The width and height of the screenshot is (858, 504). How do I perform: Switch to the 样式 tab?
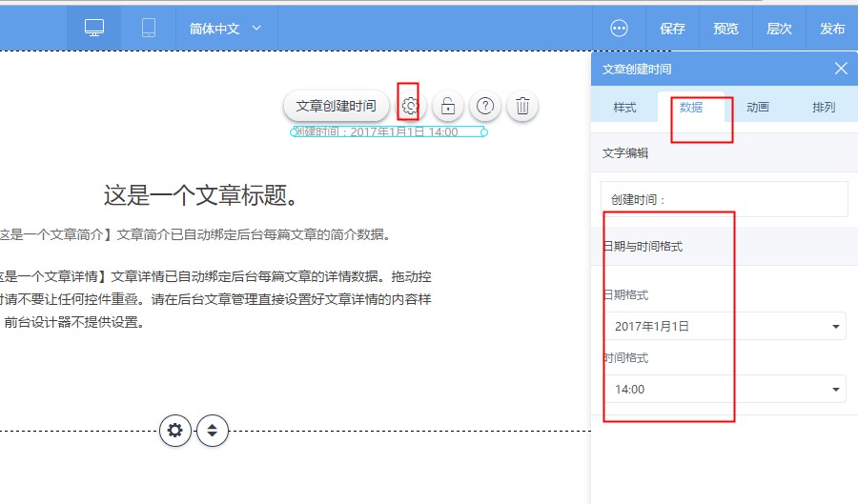[x=624, y=107]
